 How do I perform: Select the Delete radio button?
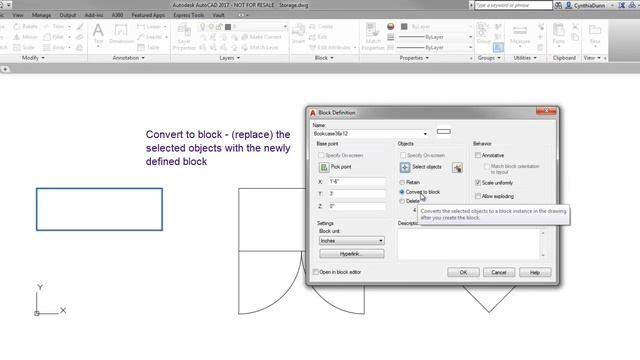point(402,201)
